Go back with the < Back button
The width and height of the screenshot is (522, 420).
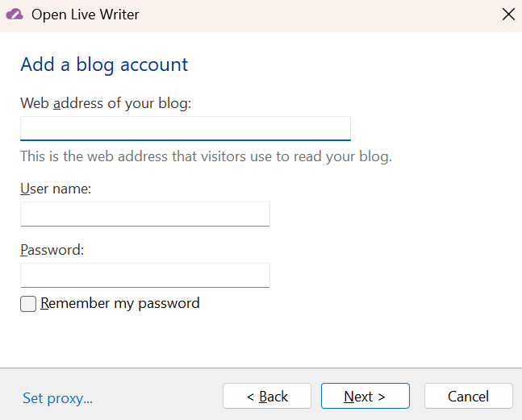[x=267, y=396]
